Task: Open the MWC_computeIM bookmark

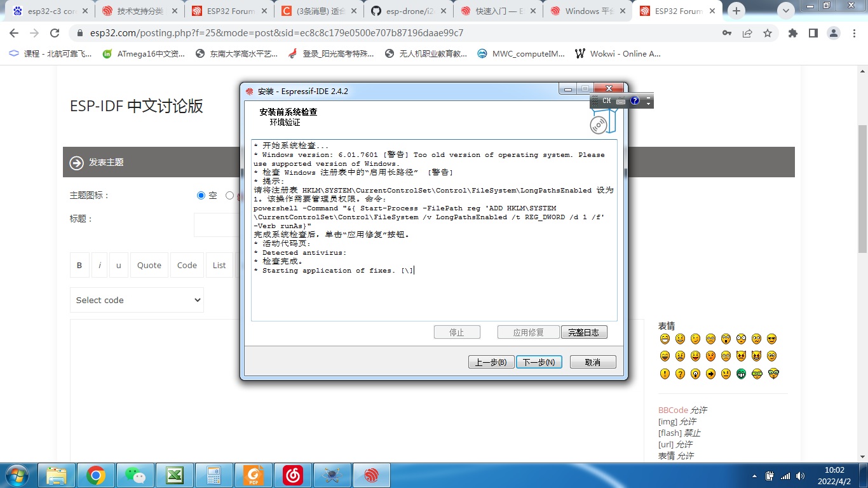Action: pos(521,54)
